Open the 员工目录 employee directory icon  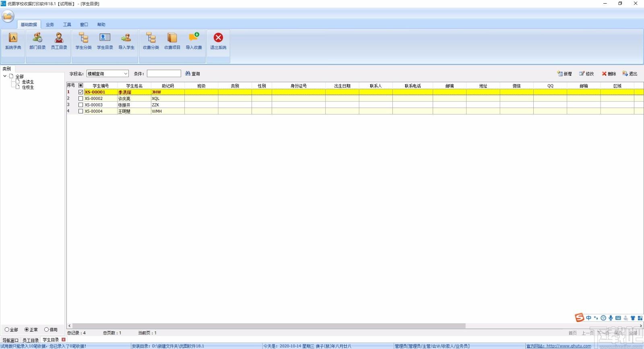coord(59,41)
